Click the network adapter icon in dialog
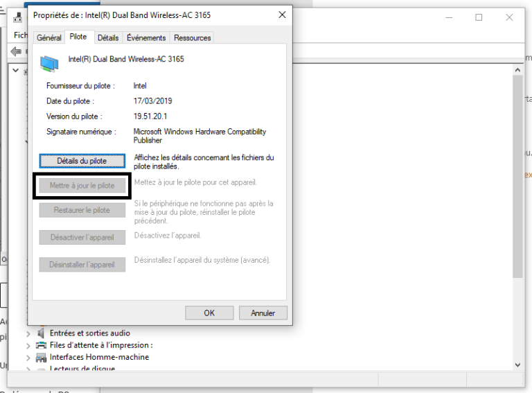Viewport: 532px width, 393px height. point(49,64)
